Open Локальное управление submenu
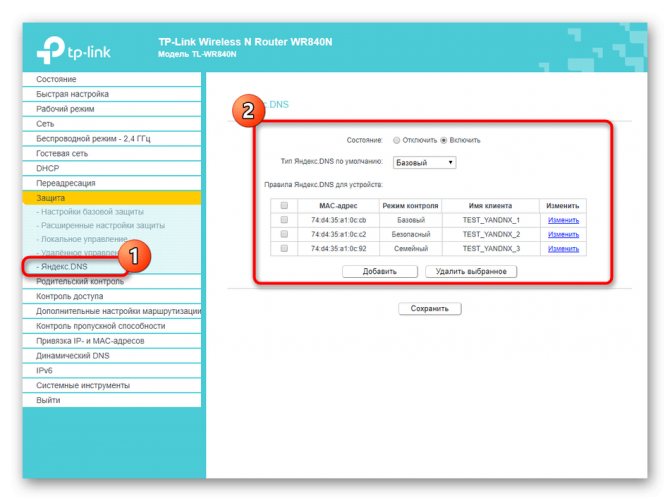This screenshot has height=501, width=670. coord(82,239)
